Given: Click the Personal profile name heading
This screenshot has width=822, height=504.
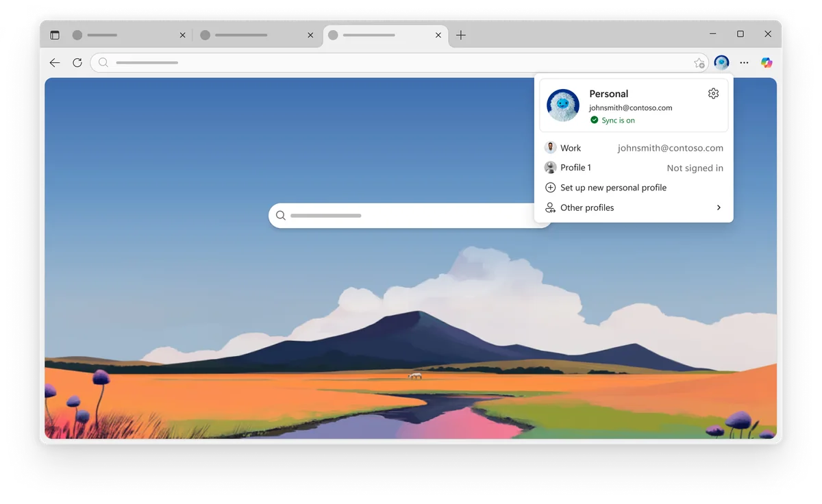Looking at the screenshot, I should [x=608, y=94].
